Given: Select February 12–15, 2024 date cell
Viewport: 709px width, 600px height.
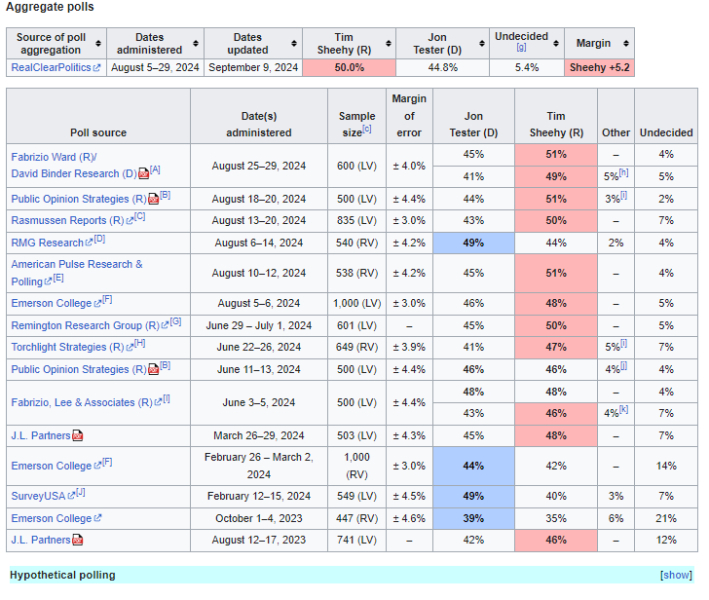Looking at the screenshot, I should (259, 496).
